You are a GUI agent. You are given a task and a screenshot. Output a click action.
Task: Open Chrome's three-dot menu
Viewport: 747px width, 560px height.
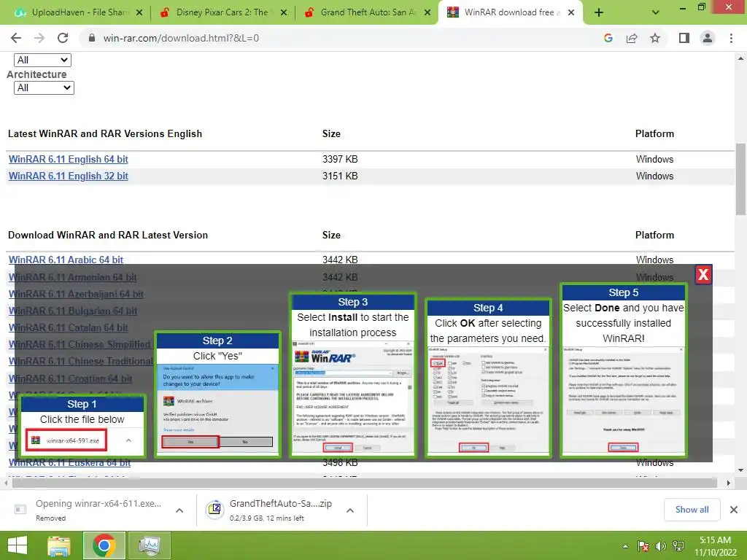[731, 38]
